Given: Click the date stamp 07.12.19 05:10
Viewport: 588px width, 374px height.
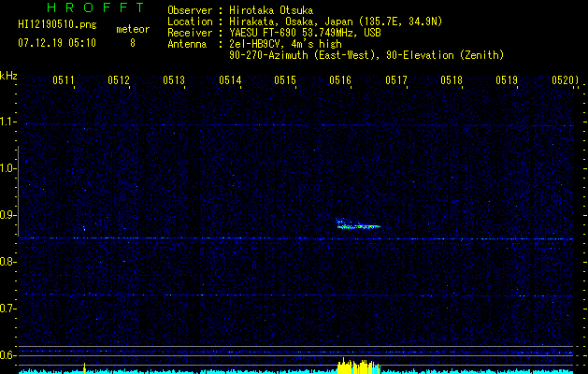Looking at the screenshot, I should (57, 43).
